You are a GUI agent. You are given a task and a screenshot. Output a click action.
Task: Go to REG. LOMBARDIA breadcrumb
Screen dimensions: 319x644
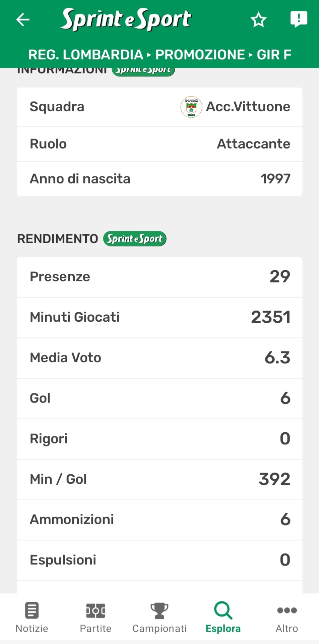point(86,55)
